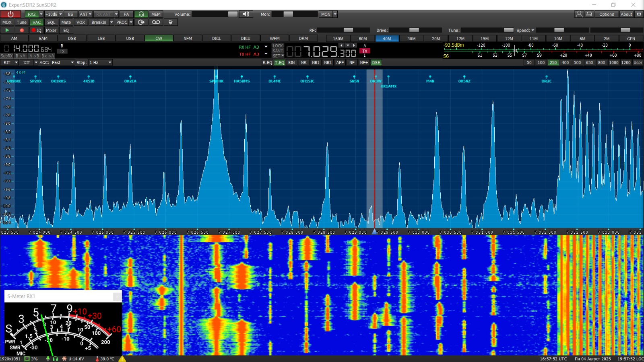The width and height of the screenshot is (644, 362).
Task: Click the green play button
Action: click(7, 30)
